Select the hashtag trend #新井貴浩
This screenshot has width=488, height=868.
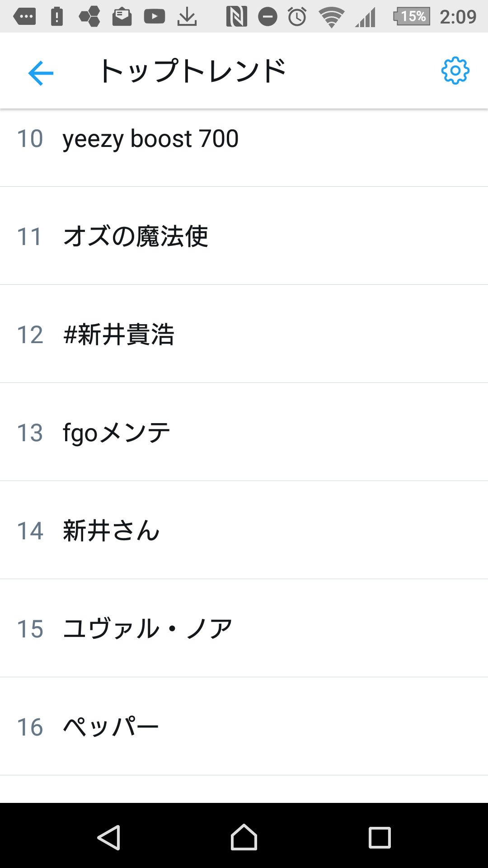pyautogui.click(x=119, y=335)
